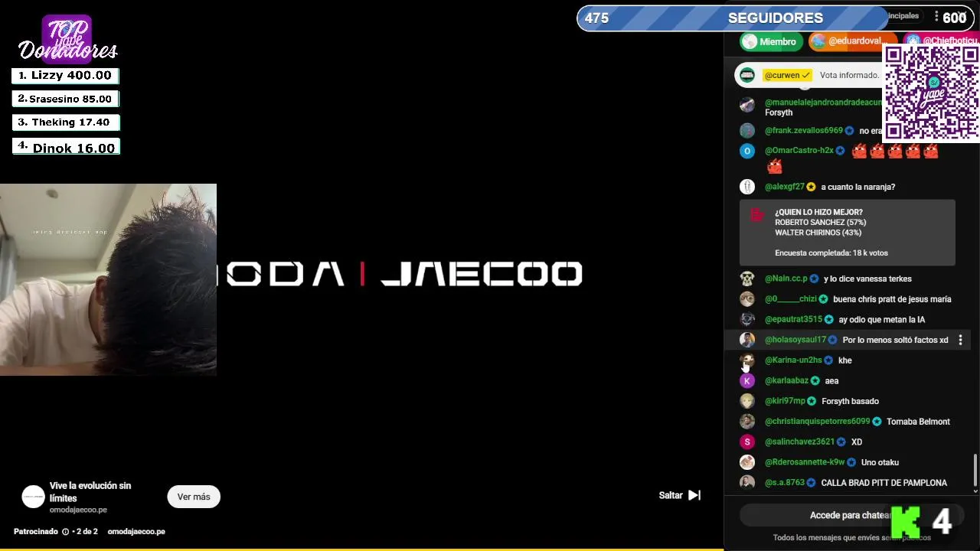Click @christianquispetorres6099 avatar
This screenshot has height=551, width=980.
point(747,422)
